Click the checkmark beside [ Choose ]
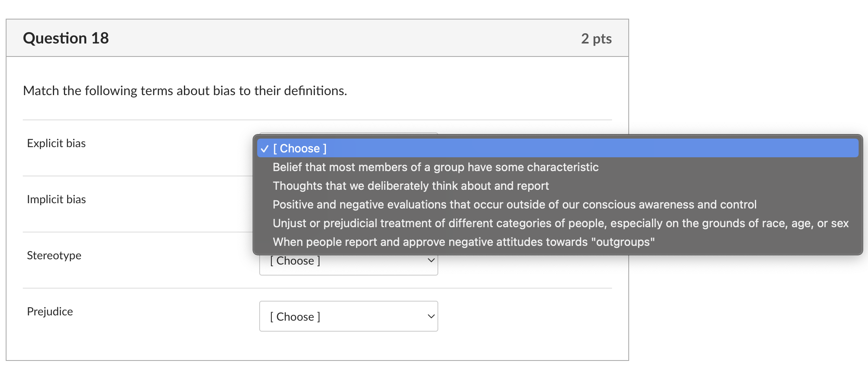Image resolution: width=868 pixels, height=367 pixels. coord(265,149)
